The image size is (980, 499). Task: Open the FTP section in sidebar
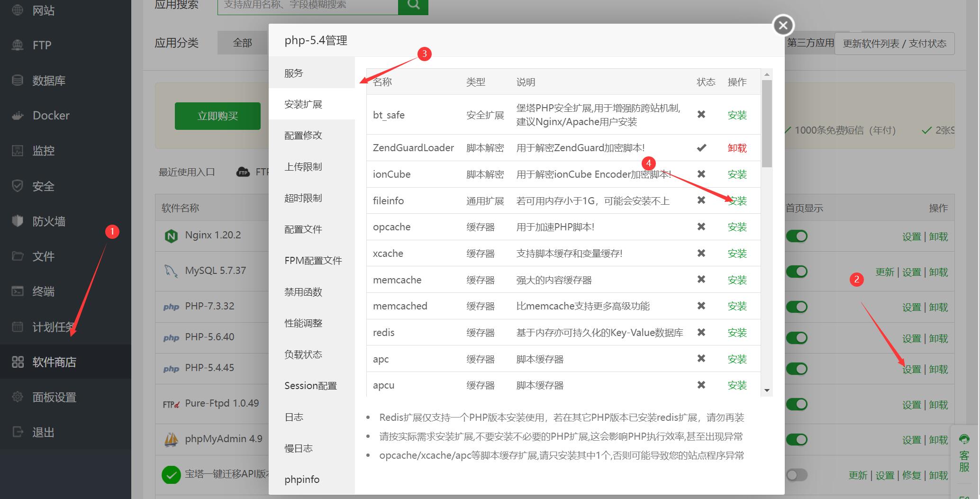(x=42, y=45)
